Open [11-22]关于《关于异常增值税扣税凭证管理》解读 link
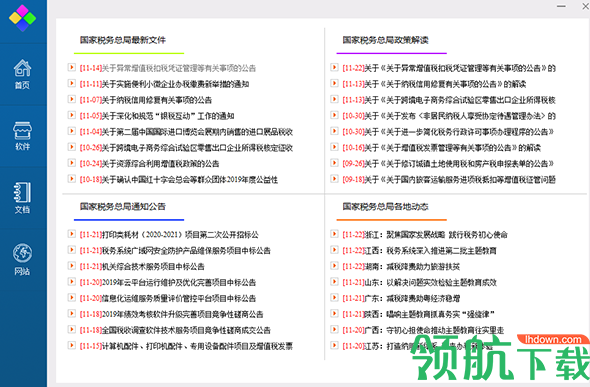 coord(449,68)
